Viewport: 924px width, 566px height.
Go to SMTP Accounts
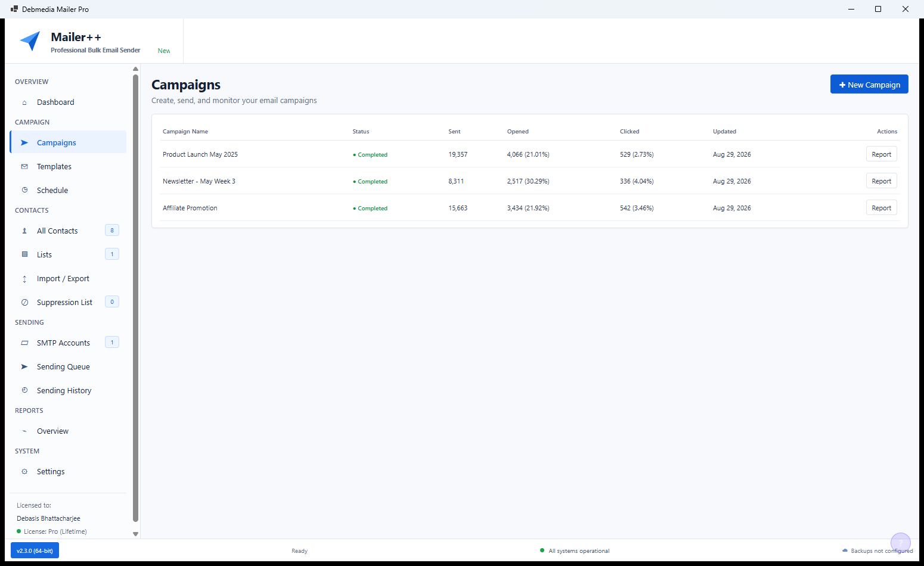[68, 343]
